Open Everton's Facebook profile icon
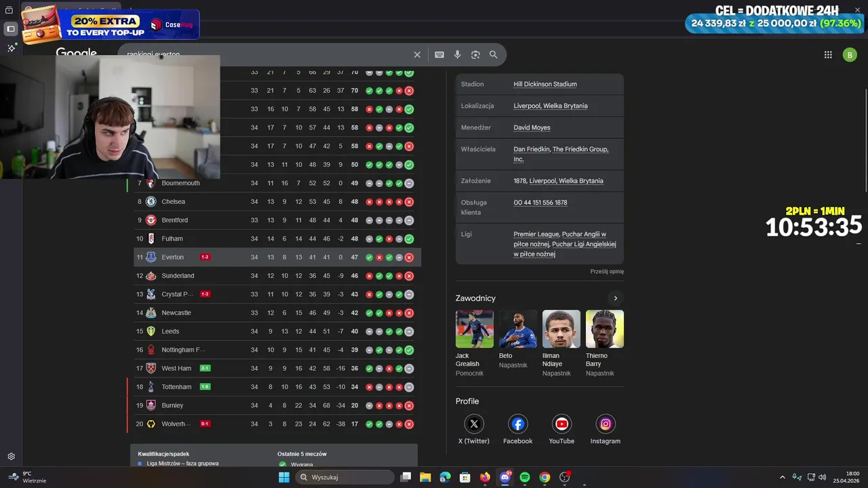Image resolution: width=868 pixels, height=488 pixels. 518,424
